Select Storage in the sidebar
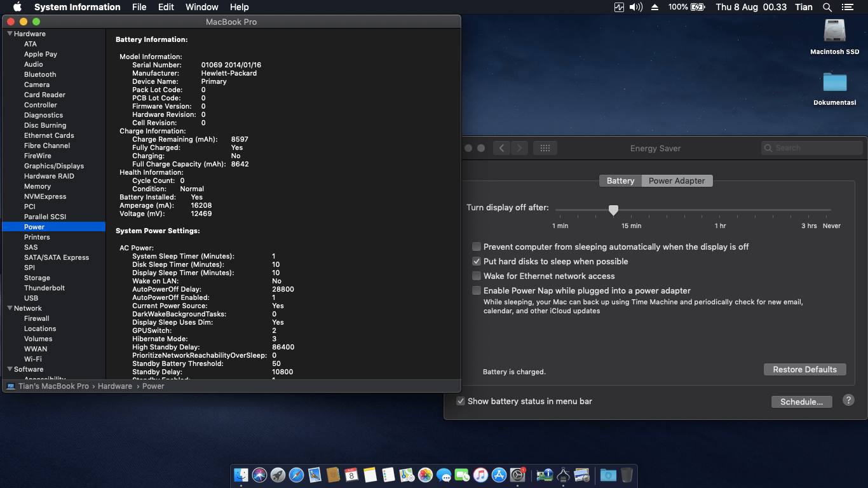Viewport: 868px width, 488px height. [x=37, y=278]
